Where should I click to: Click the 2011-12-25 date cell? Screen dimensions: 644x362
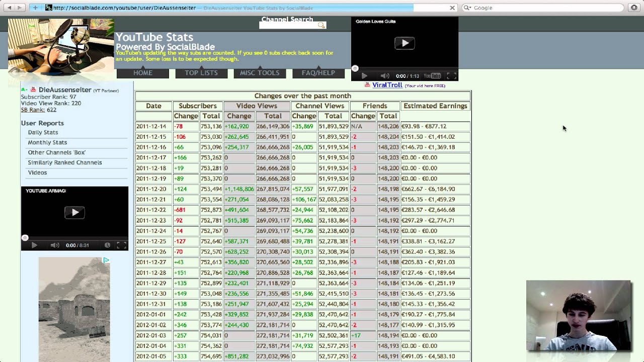pyautogui.click(x=153, y=241)
